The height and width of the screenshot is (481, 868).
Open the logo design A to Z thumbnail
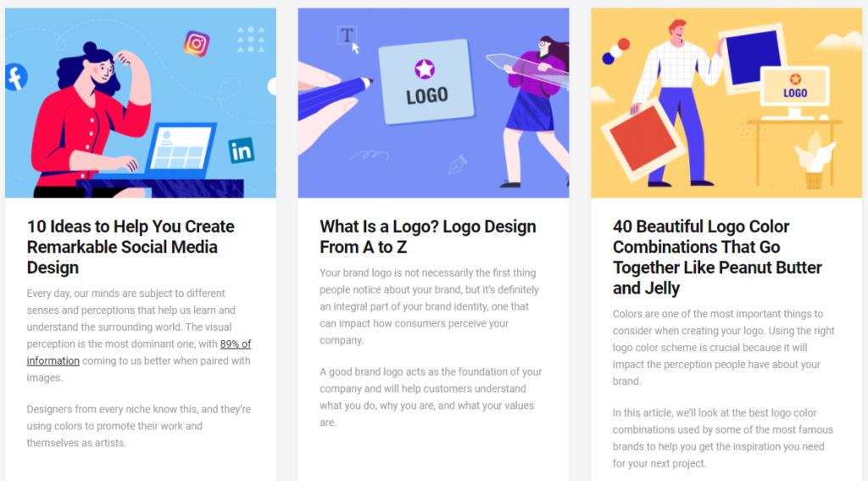pos(433,103)
